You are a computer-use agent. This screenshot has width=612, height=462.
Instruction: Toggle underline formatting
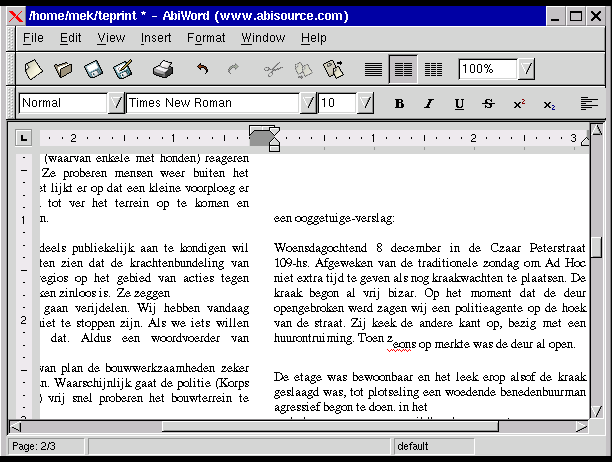(x=459, y=103)
